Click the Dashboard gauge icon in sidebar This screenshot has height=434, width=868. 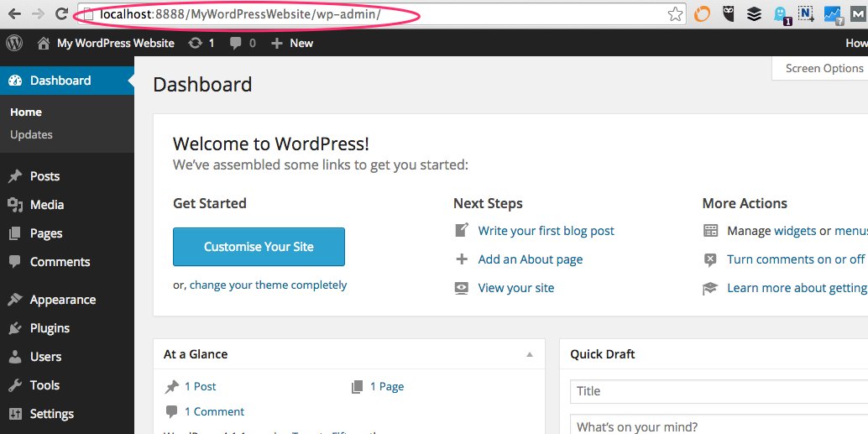click(15, 81)
